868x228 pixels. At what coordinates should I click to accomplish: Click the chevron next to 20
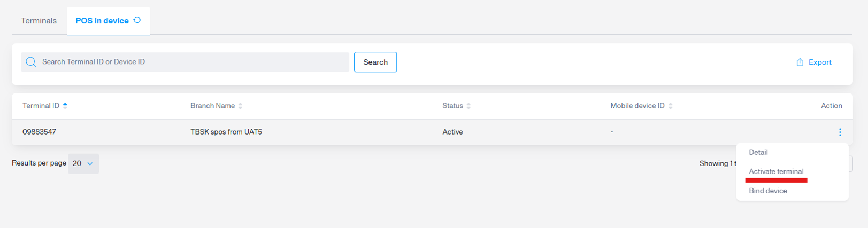point(90,164)
